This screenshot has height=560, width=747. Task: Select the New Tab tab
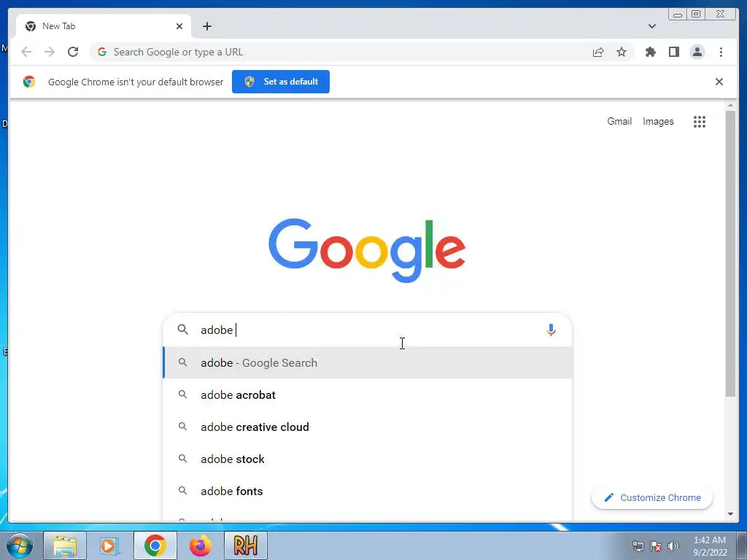[x=104, y=26]
